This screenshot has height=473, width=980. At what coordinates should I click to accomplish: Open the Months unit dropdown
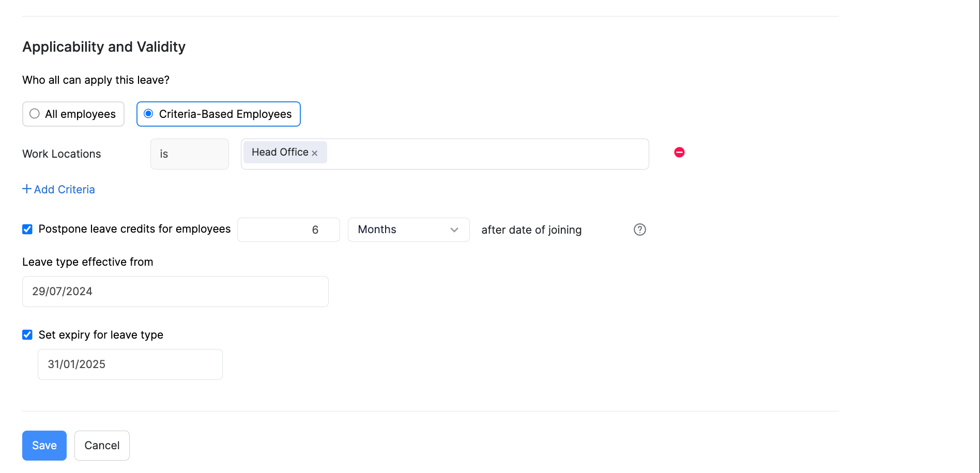click(x=408, y=230)
